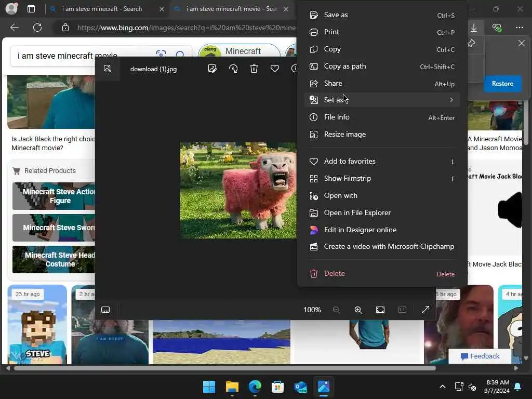Select Open with menu item
The width and height of the screenshot is (532, 399).
pos(382,196)
